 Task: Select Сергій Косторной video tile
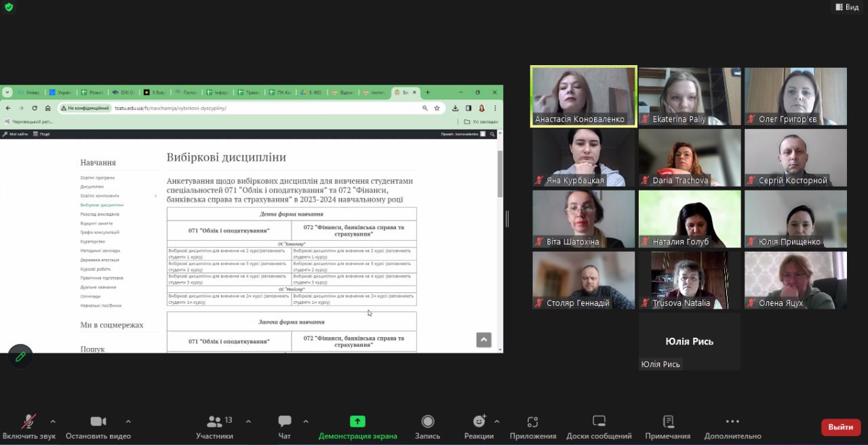(x=795, y=157)
